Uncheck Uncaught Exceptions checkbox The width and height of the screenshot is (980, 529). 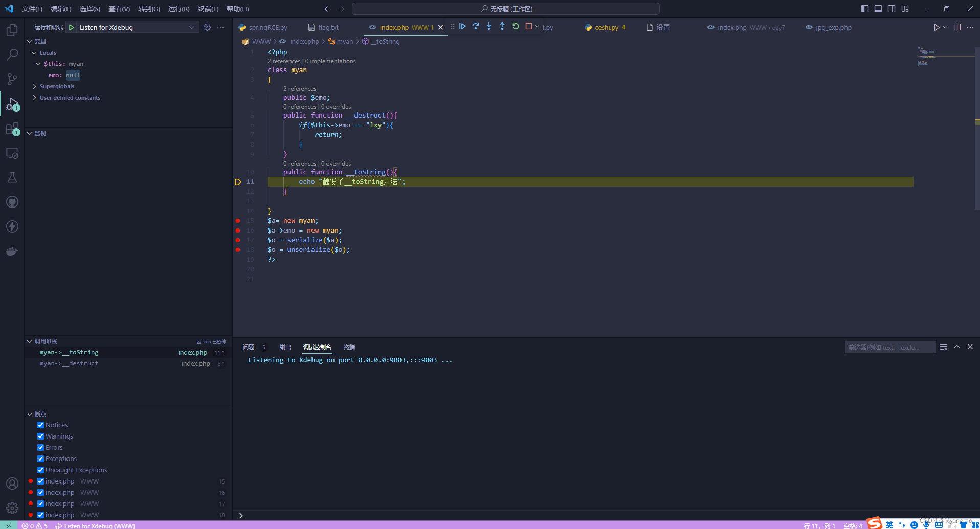coord(40,470)
